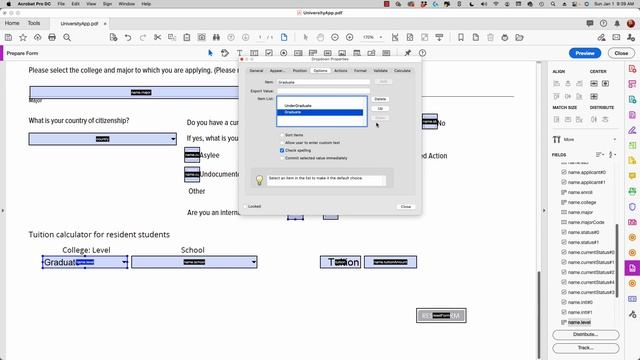
Task: Open the Apple menu
Action: (x=8, y=4)
